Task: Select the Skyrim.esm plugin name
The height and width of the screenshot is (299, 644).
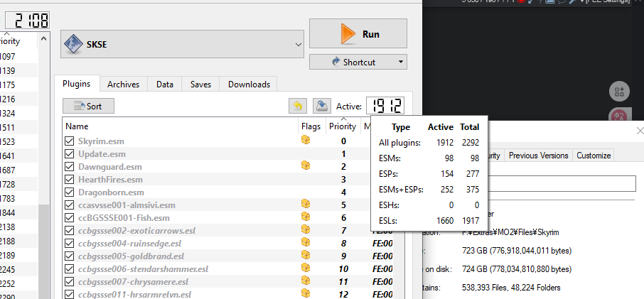Action: [101, 141]
